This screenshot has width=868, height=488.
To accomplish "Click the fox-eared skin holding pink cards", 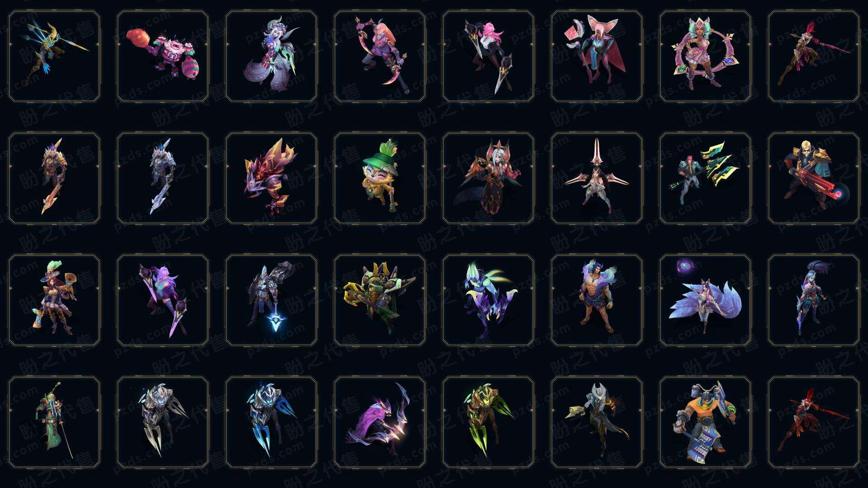I will click(597, 56).
